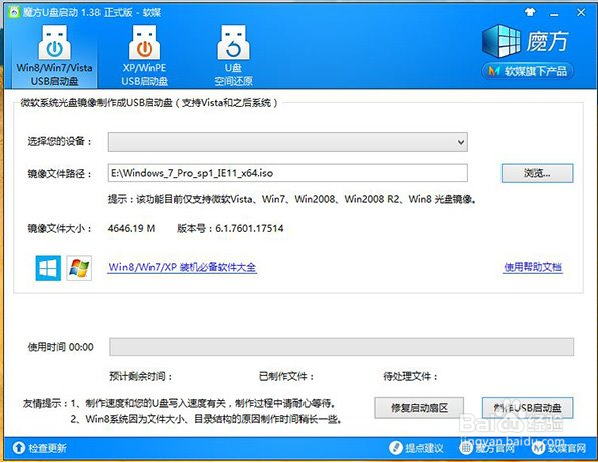Screen dimensions: 598x463
Task: Open Win8/Win7/XP 装机必备软件大全 link
Action: coord(182,267)
